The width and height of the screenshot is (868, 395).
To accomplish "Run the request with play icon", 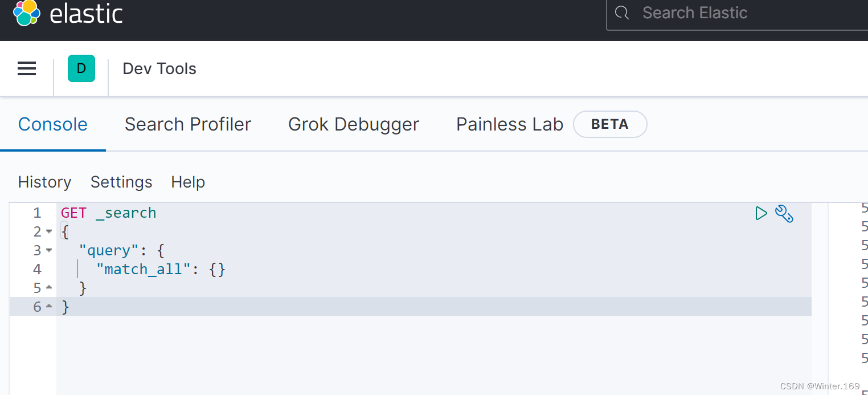I will [x=761, y=213].
